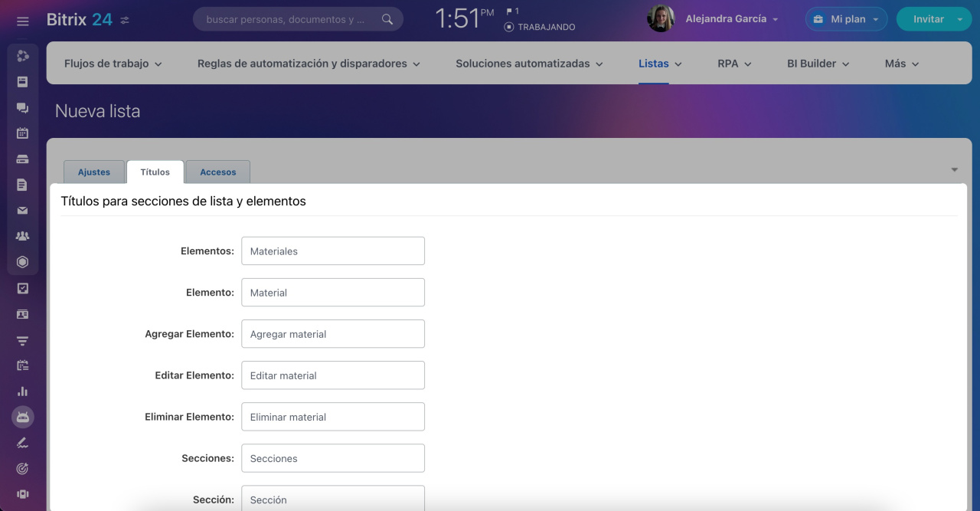Open the hamburger main menu

22,21
